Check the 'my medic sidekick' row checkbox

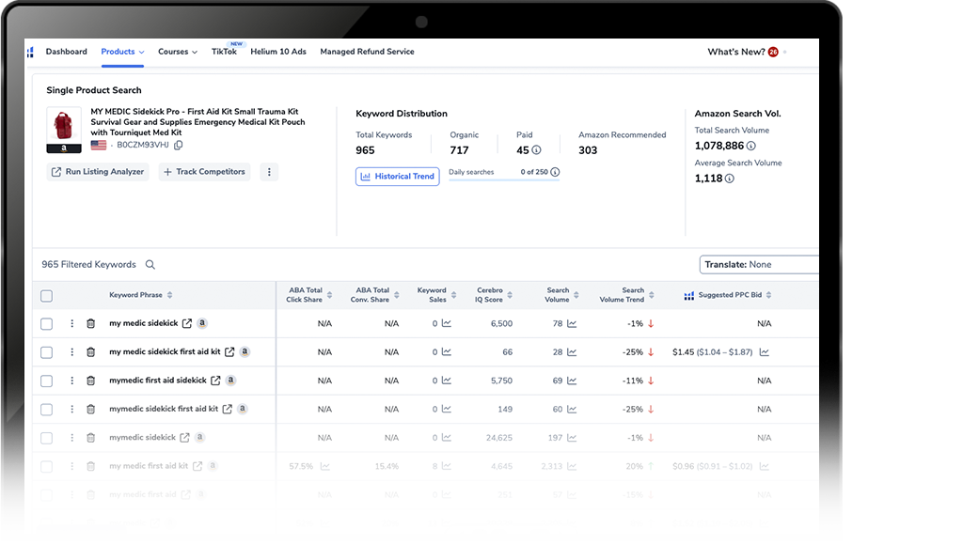(x=47, y=324)
